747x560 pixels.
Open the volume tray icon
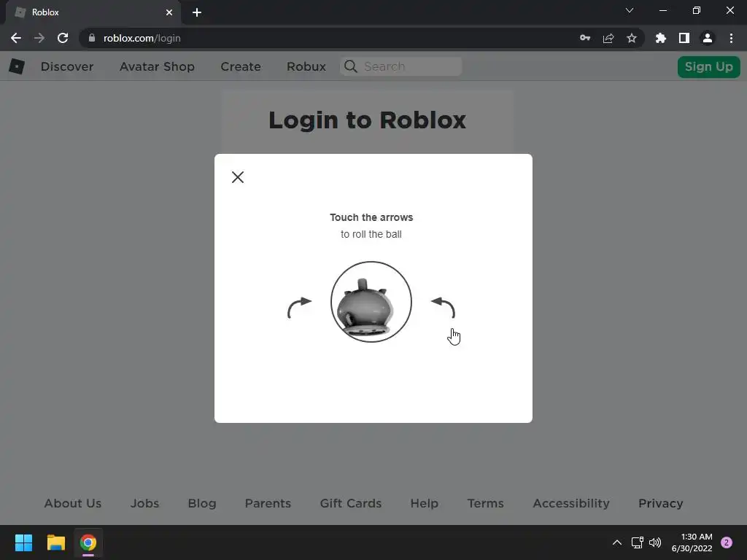pos(656,542)
